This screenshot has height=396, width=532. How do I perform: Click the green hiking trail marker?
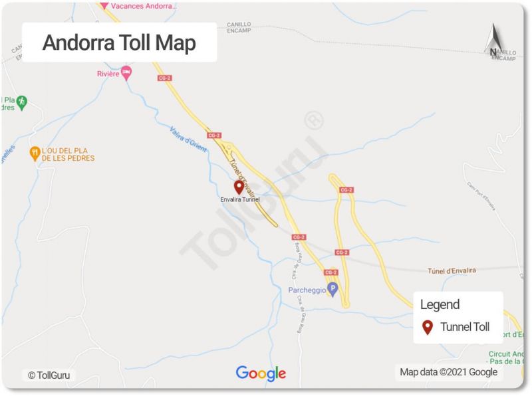[x=22, y=102]
